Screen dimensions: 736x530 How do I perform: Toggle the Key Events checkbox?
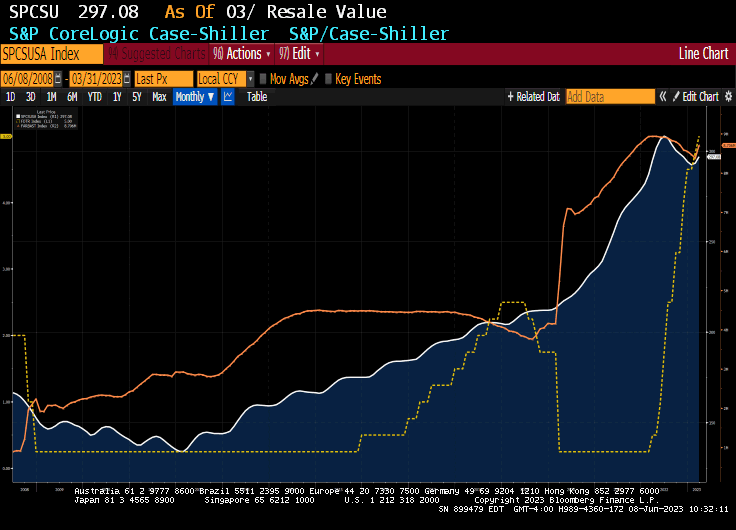pos(328,79)
